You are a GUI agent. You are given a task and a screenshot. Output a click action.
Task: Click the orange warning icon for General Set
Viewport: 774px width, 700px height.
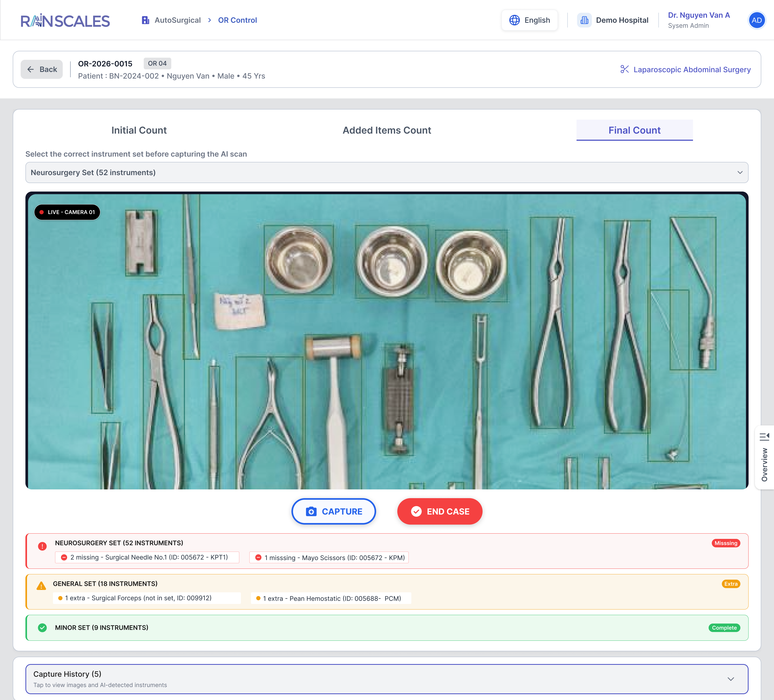pos(41,586)
